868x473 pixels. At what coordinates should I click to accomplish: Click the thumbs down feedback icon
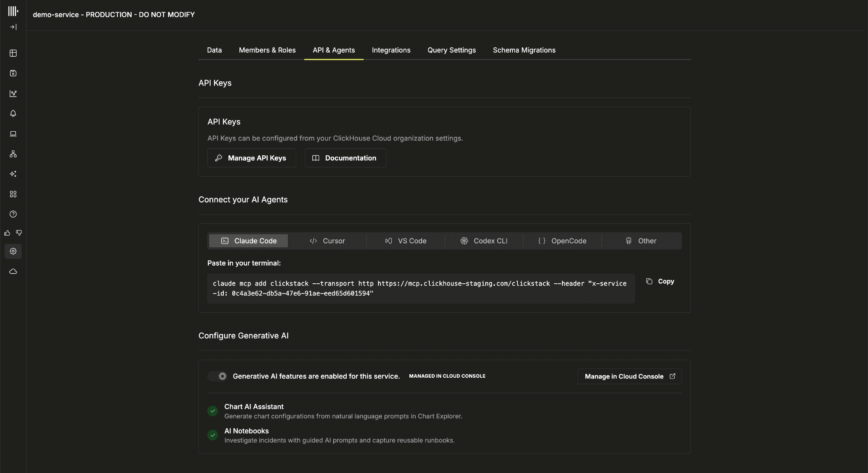click(19, 233)
